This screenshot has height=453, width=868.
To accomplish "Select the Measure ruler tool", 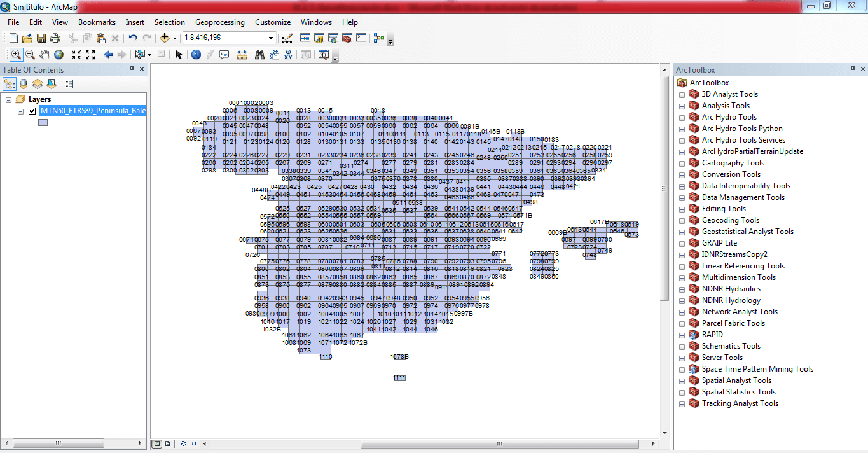I will click(242, 55).
